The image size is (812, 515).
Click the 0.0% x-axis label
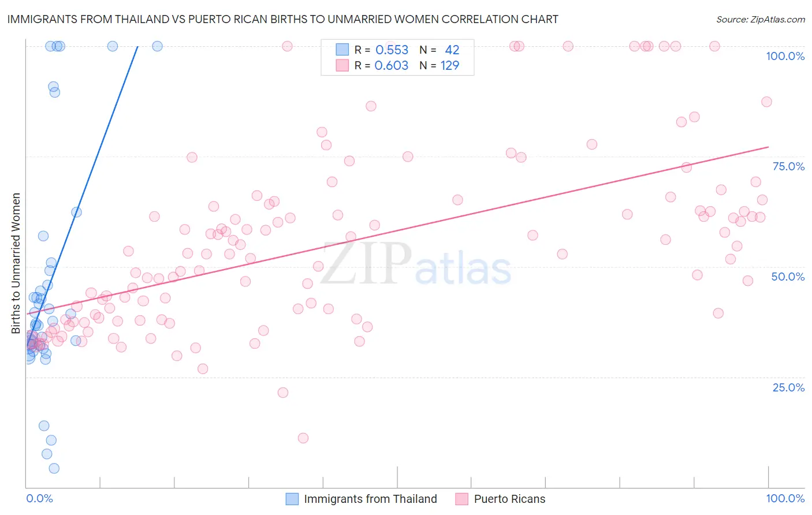(39, 498)
